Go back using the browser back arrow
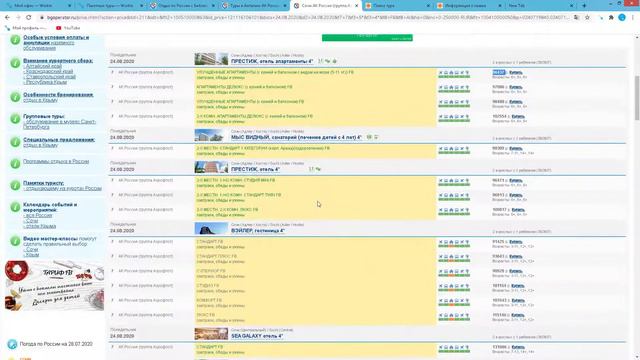This screenshot has width=640, height=360. coord(7,18)
